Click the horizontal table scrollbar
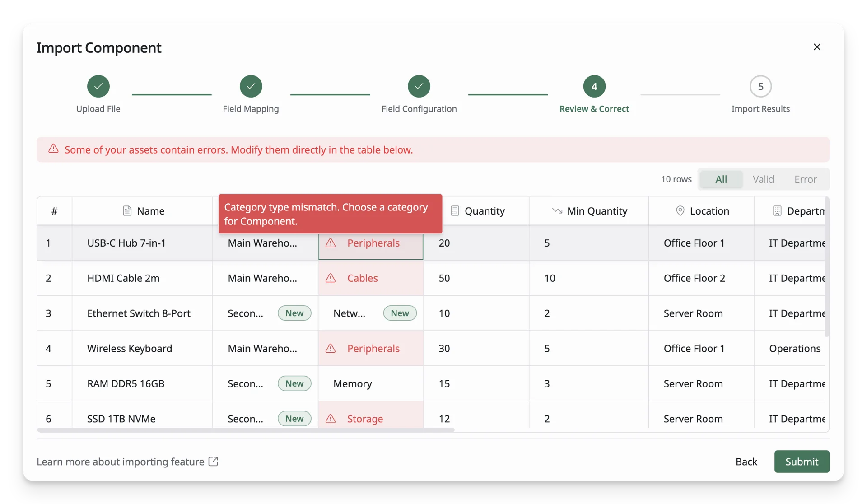Image resolution: width=867 pixels, height=504 pixels. pos(246,430)
